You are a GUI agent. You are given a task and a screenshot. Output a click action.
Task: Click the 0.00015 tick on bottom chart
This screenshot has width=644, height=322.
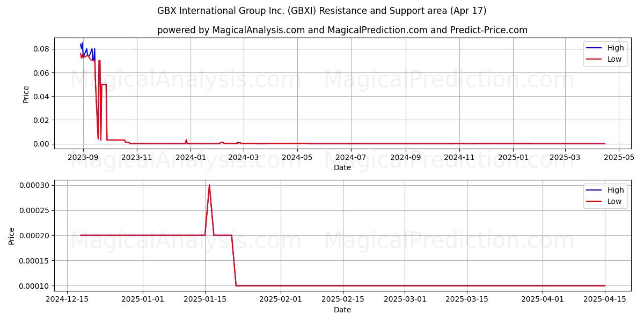point(34,260)
